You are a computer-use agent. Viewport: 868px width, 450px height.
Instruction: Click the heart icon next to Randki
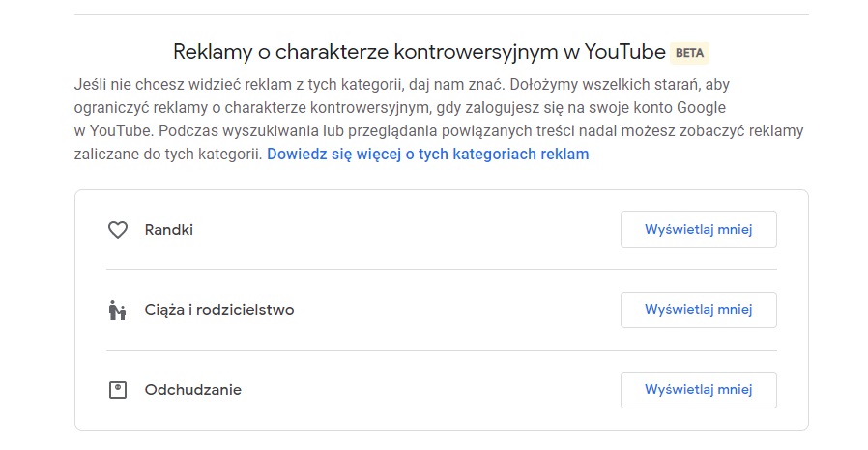[118, 230]
